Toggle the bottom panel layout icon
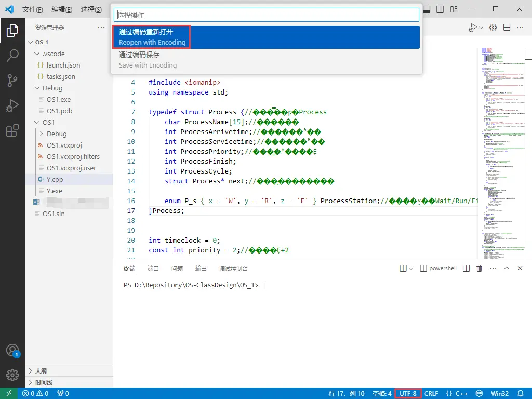 click(427, 9)
